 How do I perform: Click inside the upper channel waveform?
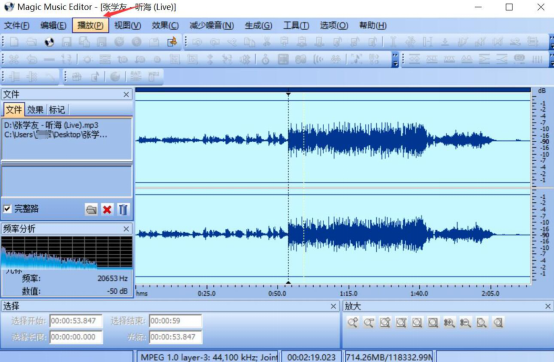[x=333, y=141]
